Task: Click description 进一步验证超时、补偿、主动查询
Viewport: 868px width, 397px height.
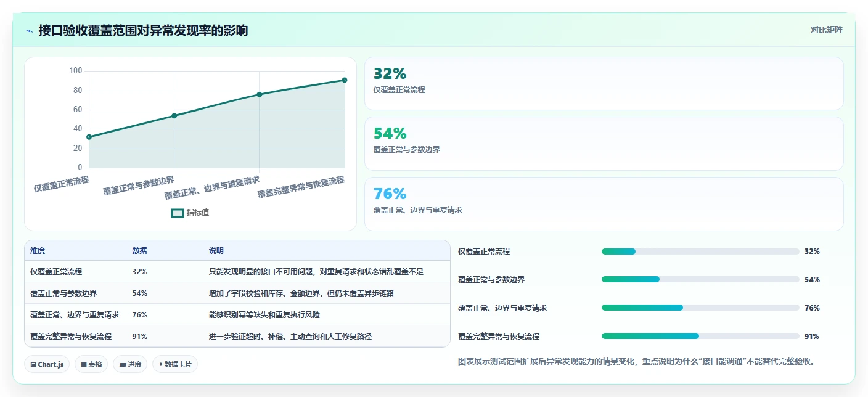Action: coord(290,336)
